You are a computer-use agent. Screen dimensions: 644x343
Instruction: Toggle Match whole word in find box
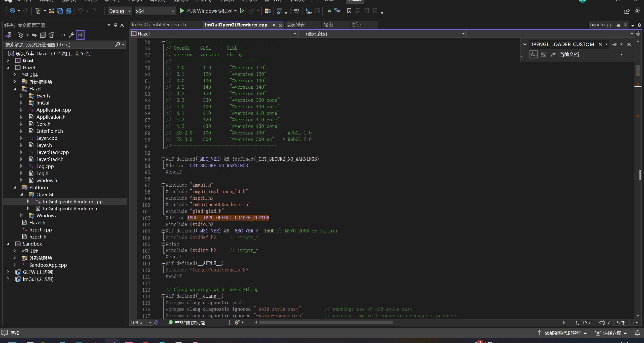coord(543,54)
